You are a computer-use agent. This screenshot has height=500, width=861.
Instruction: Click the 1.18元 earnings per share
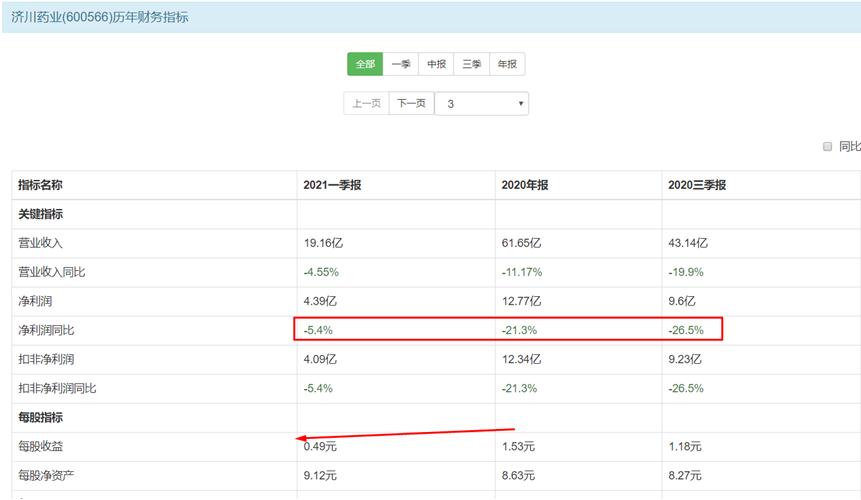(x=685, y=447)
